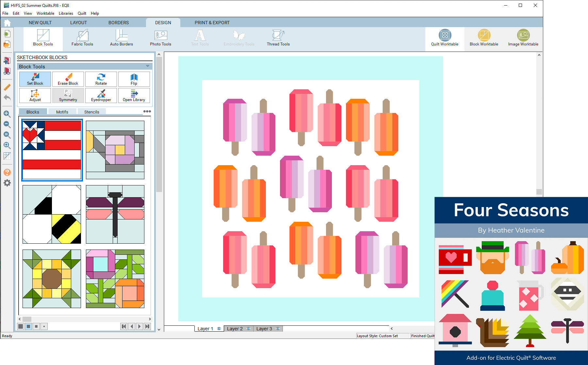The width and height of the screenshot is (588, 365).
Task: Switch to the NEW QUILT tab
Action: pos(40,23)
